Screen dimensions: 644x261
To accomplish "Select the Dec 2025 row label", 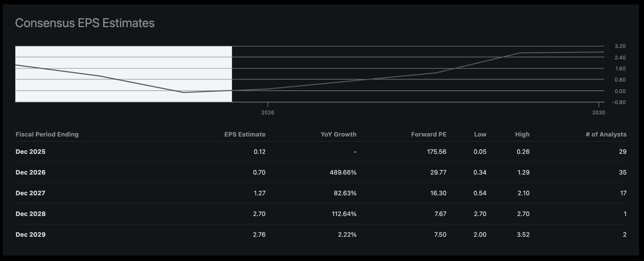I will [31, 152].
